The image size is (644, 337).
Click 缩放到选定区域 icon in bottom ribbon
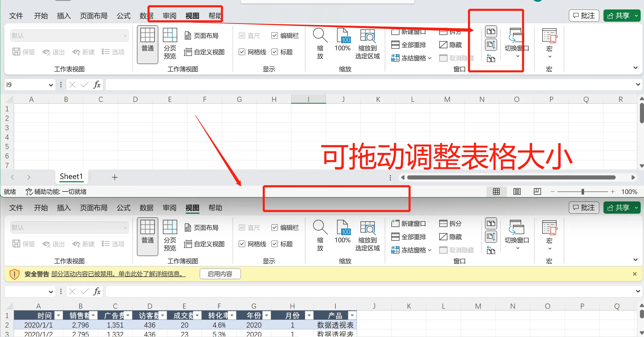pos(367,227)
